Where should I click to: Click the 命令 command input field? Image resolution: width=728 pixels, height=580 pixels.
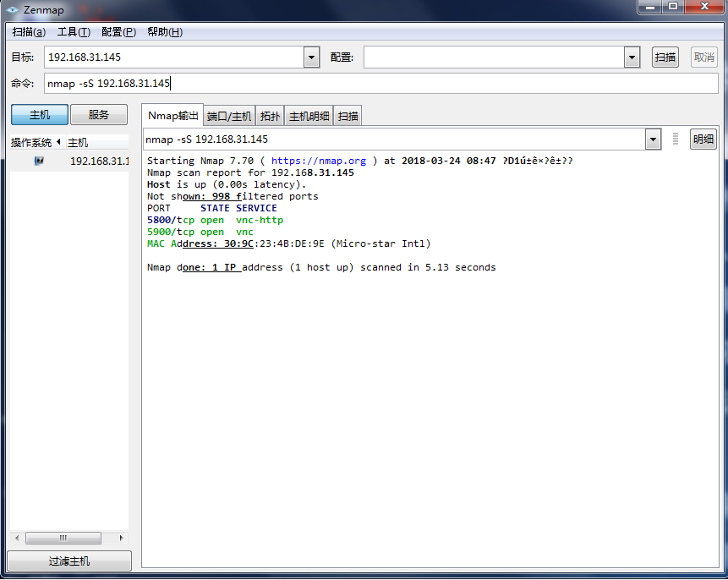(381, 83)
